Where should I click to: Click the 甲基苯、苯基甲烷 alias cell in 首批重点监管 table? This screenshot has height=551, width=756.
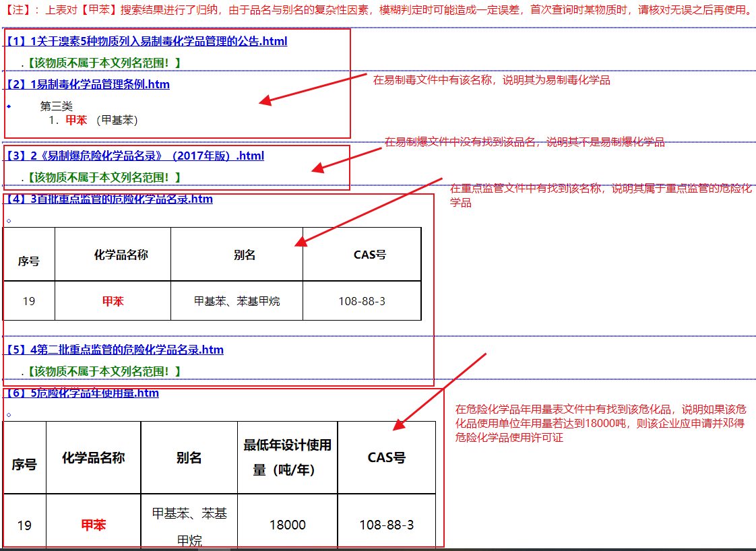[237, 301]
